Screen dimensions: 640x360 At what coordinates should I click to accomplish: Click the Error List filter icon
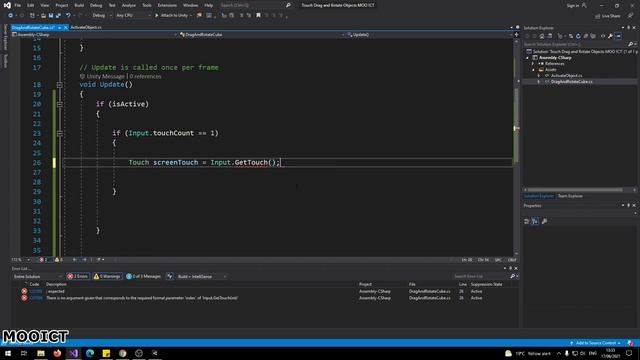click(169, 276)
